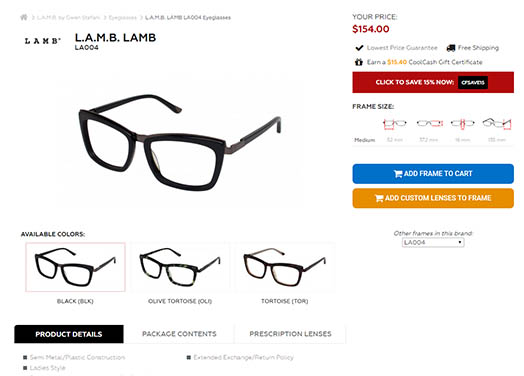Switch to the Package Contents tab
Screen dimensions: 524x376
(179, 334)
